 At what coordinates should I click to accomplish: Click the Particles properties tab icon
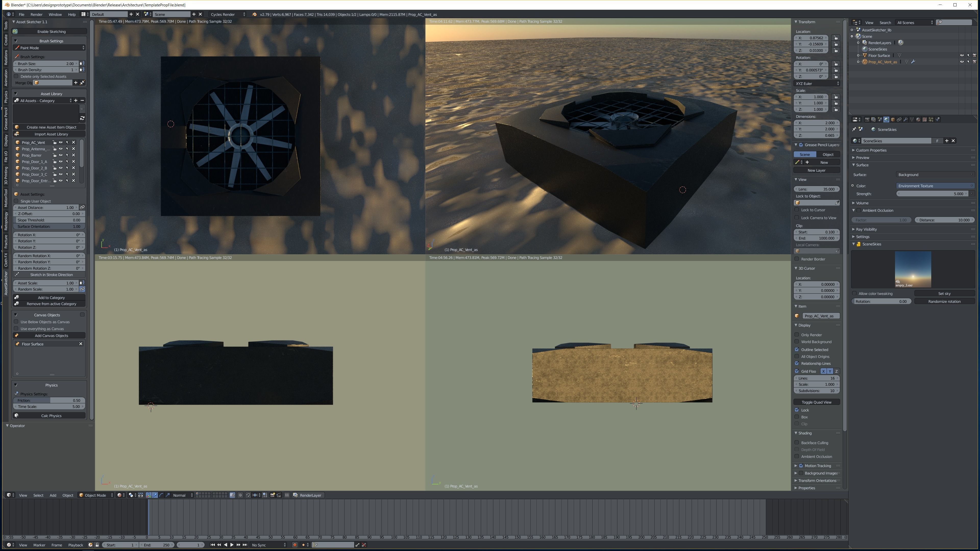coord(931,119)
